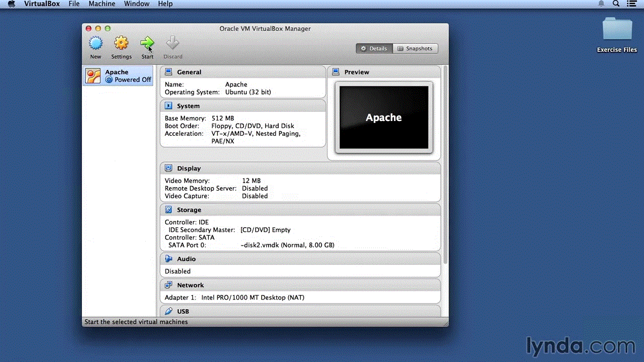Click 'Ubuntu (32 bit)' operating system value
The image size is (644, 362).
click(248, 92)
